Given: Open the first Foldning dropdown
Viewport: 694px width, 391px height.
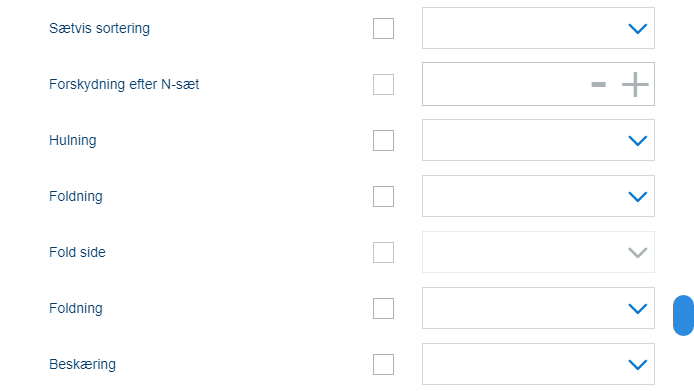Looking at the screenshot, I should [538, 196].
